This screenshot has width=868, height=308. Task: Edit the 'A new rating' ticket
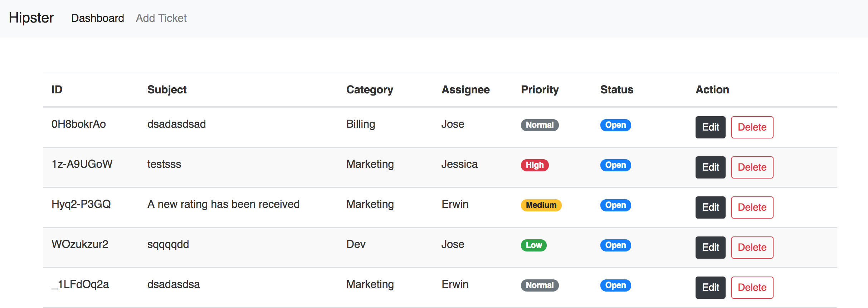tap(710, 207)
